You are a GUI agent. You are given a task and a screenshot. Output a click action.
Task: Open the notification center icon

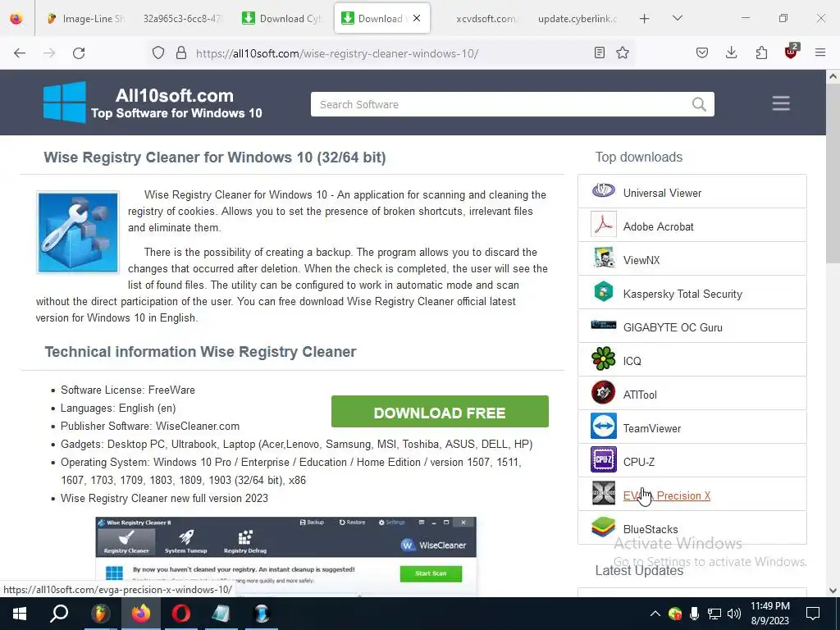click(813, 614)
